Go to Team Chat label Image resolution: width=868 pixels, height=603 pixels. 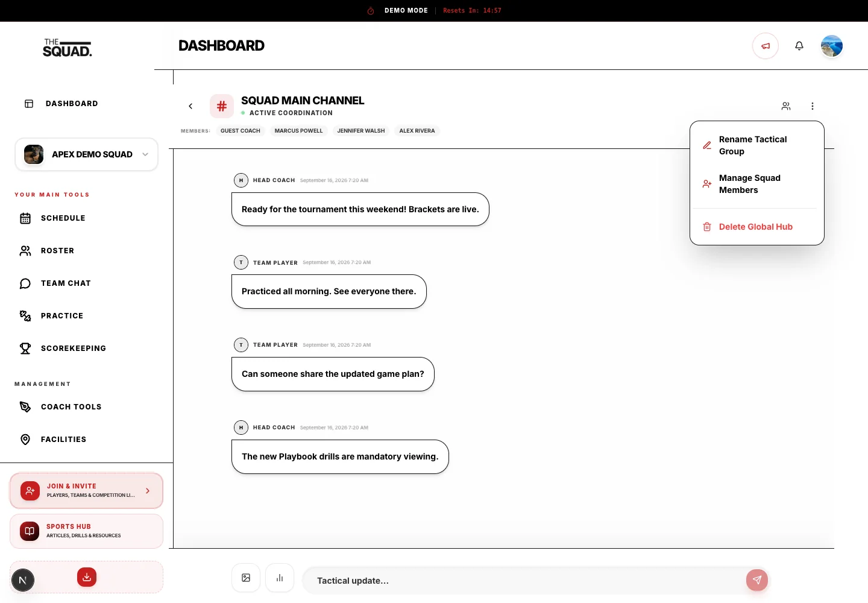[x=66, y=283]
